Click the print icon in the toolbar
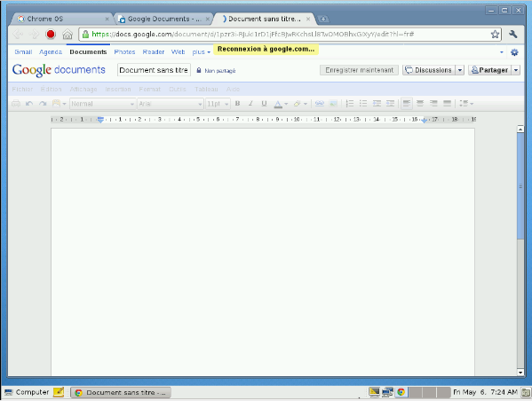This screenshot has width=532, height=401. tap(16, 104)
